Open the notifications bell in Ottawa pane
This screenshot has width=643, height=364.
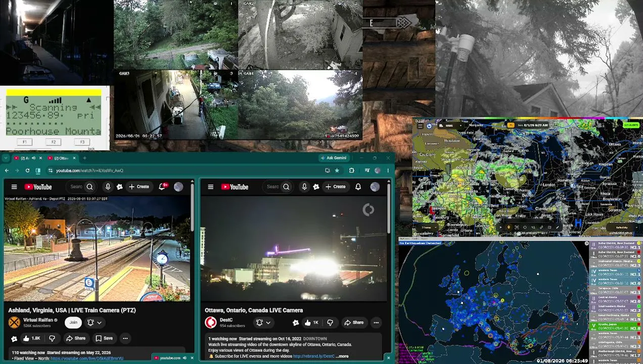(358, 187)
